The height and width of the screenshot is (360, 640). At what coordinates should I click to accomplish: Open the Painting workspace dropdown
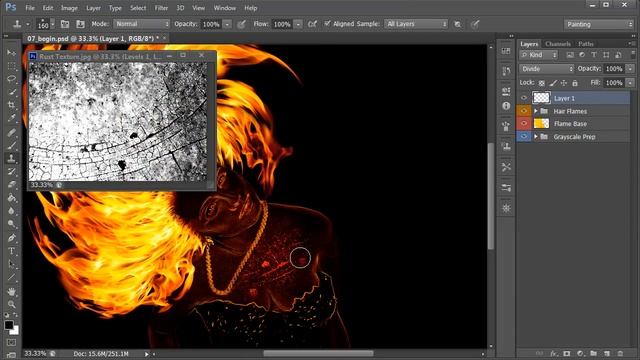(598, 24)
